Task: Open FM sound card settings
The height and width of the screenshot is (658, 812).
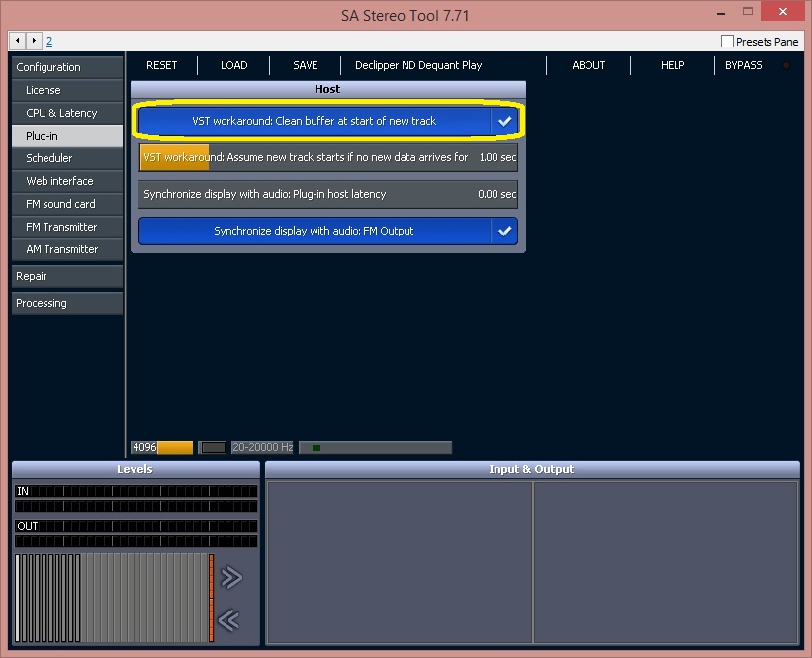Action: coord(67,204)
